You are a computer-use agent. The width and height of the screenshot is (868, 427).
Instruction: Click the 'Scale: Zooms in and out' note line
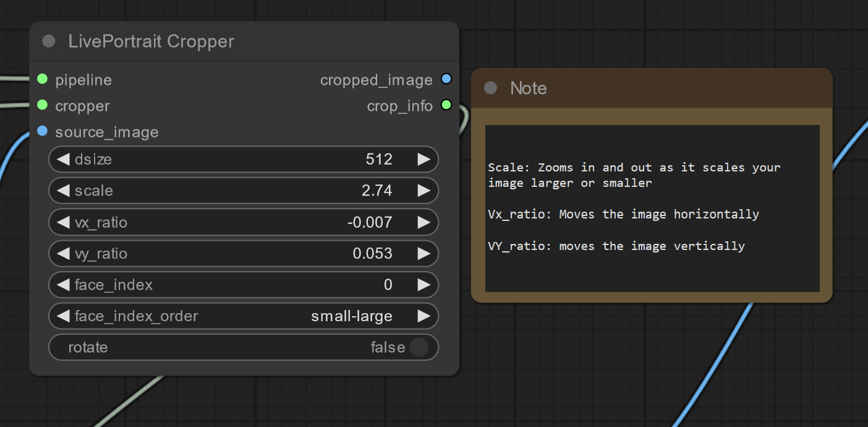tap(634, 175)
